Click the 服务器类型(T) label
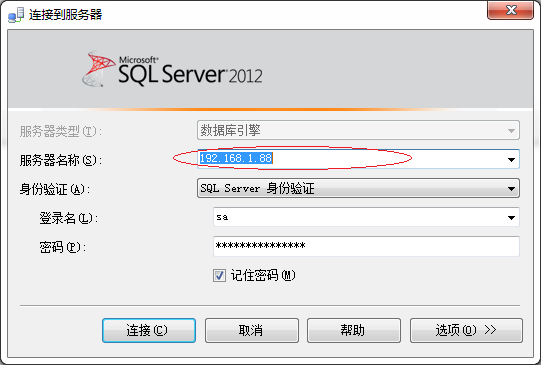541x365 pixels. tap(60, 131)
